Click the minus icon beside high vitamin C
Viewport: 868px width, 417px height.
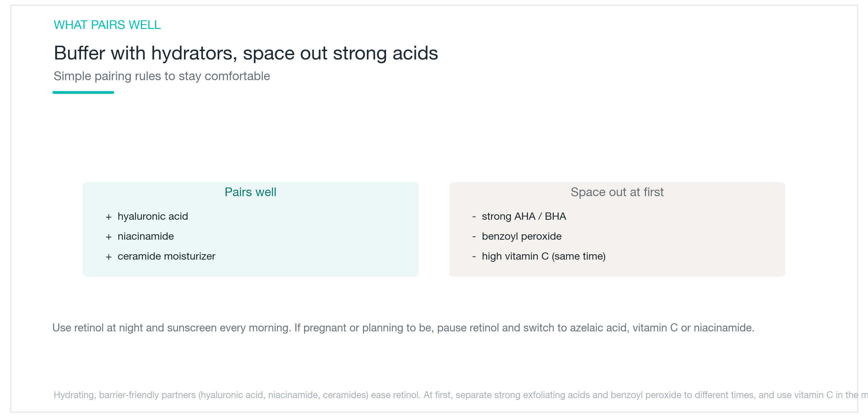474,257
